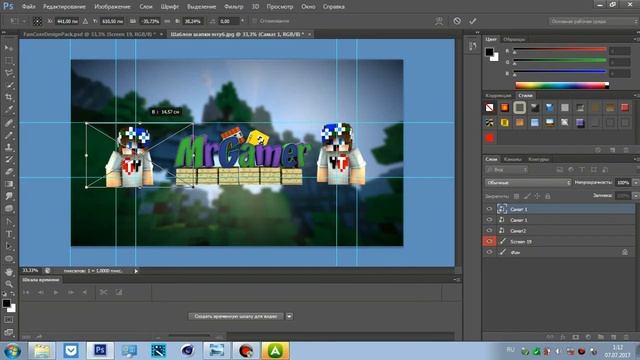Toggle relative positioning triangle icon
Screen dimensions: 640x360
pyautogui.click(x=85, y=21)
